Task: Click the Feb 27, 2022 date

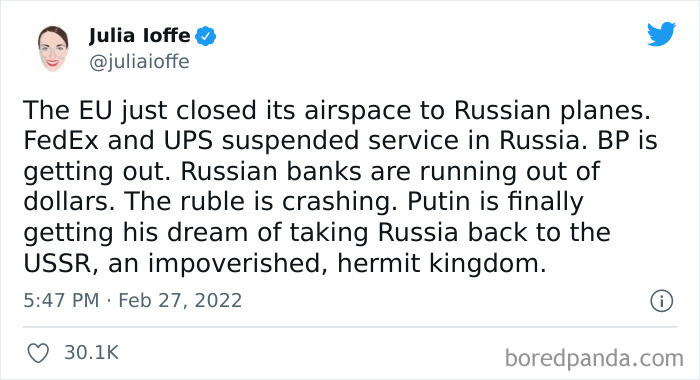Action: click(180, 301)
